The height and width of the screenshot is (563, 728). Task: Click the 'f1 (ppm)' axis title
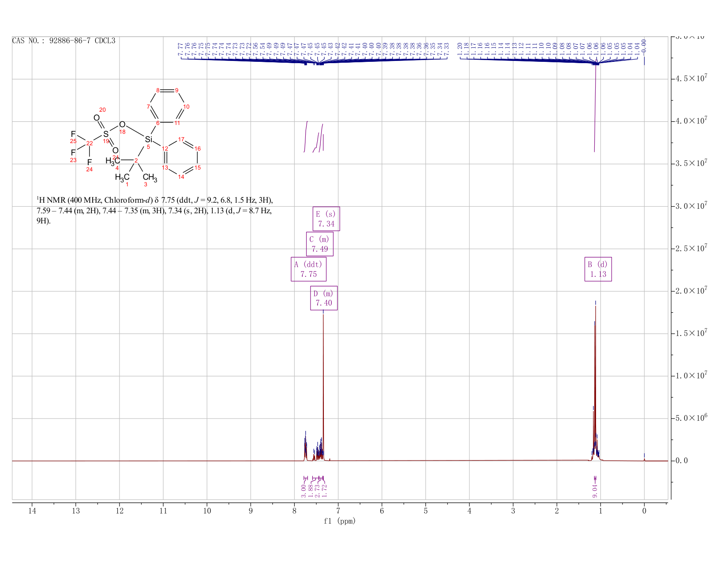coord(340,521)
